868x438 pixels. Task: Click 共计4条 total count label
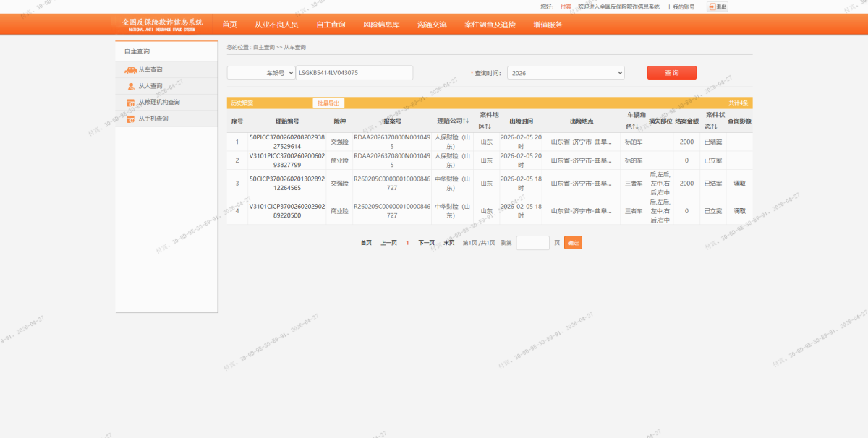tap(739, 103)
